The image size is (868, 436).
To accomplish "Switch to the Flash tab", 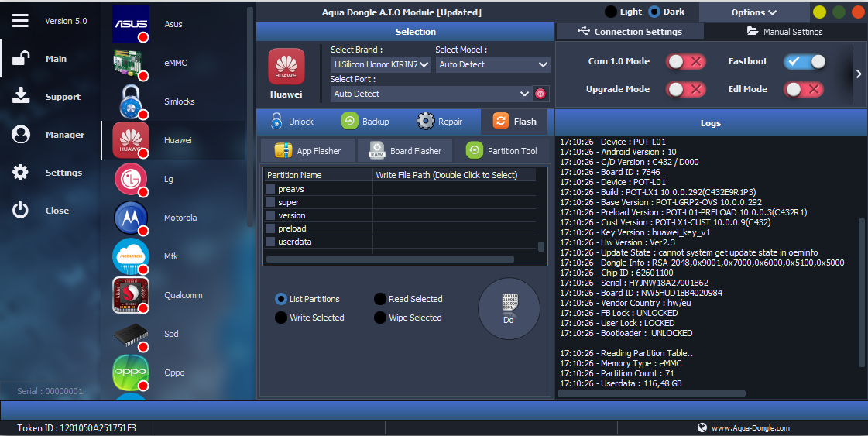I will (x=514, y=122).
